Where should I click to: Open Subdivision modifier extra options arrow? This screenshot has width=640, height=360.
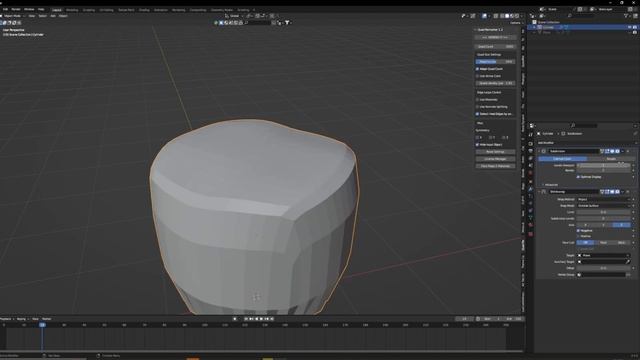(622, 151)
